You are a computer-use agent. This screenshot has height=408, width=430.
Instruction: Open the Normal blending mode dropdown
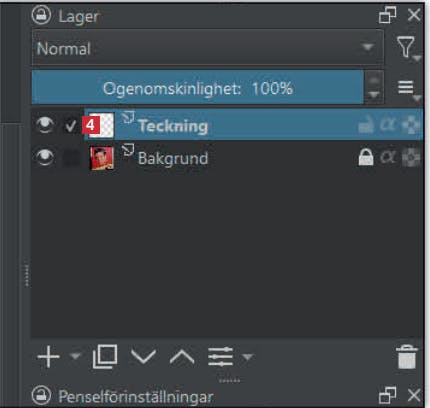(208, 48)
